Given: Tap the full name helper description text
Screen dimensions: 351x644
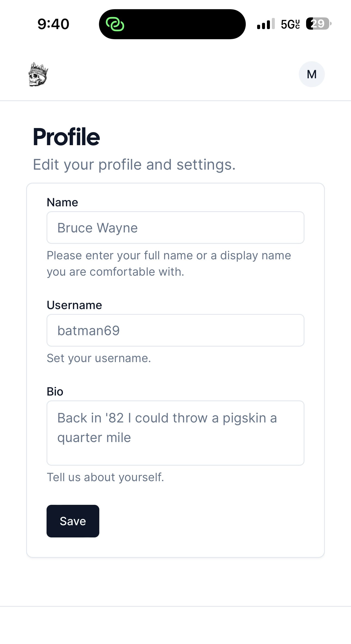Looking at the screenshot, I should (x=169, y=264).
